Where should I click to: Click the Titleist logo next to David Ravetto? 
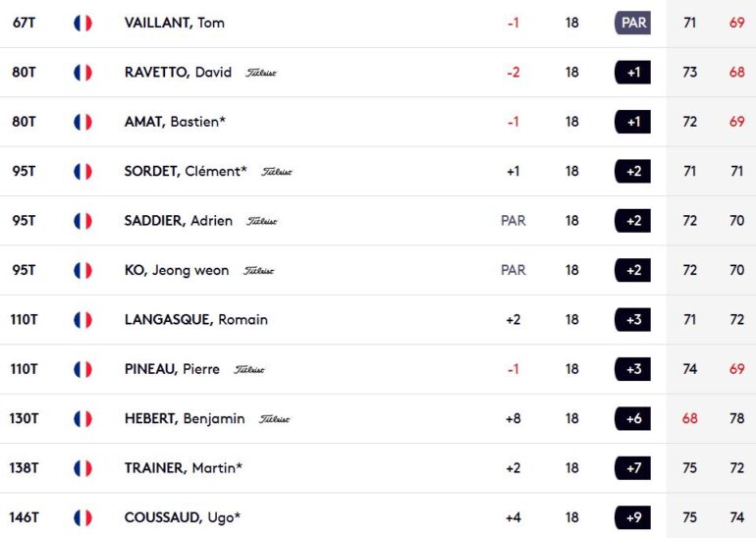[x=261, y=73]
